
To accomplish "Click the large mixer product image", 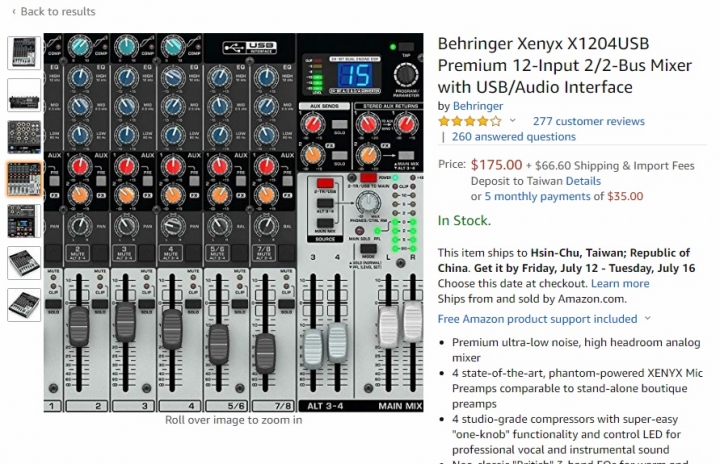I will pos(233,222).
